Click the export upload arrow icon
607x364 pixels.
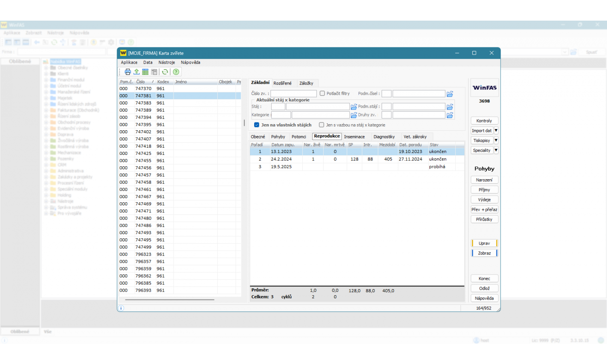(x=136, y=72)
